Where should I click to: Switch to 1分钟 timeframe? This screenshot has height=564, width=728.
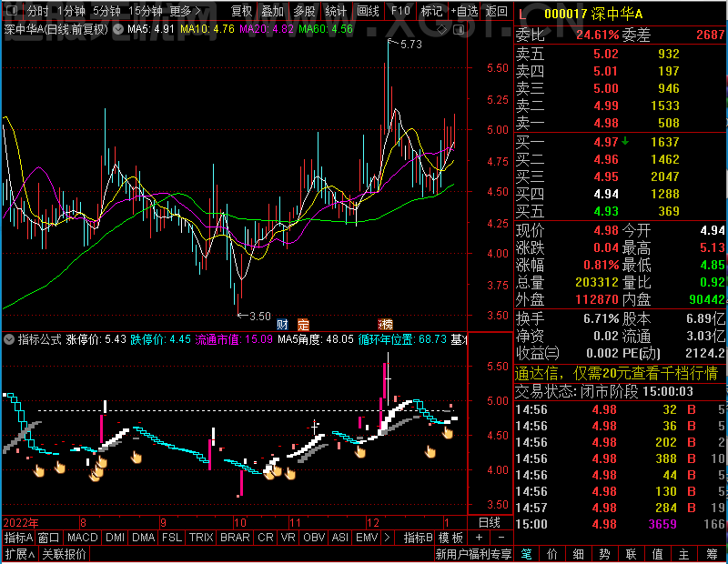pos(71,11)
